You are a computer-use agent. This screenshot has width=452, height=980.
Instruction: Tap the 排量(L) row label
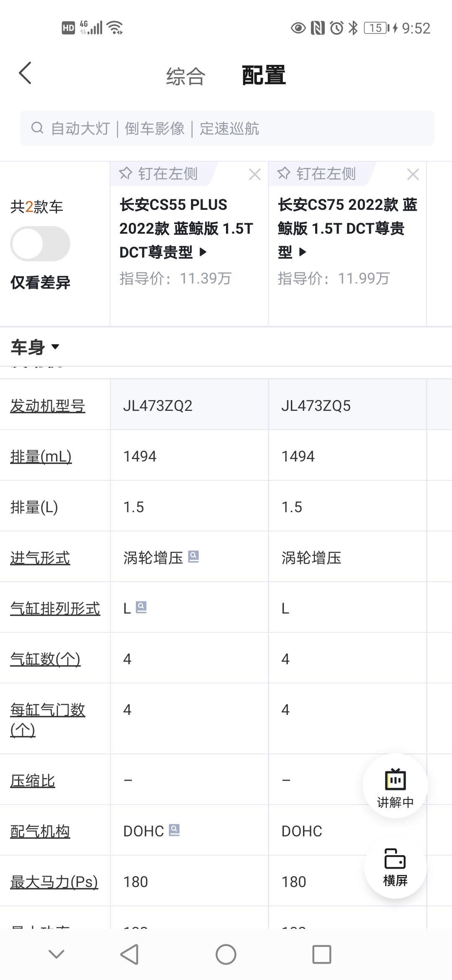tap(34, 507)
